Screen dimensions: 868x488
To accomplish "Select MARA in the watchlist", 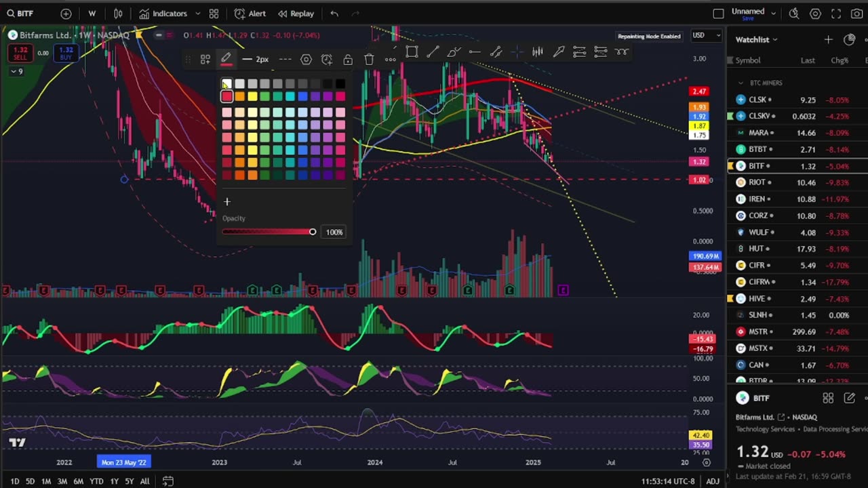I will (x=797, y=133).
